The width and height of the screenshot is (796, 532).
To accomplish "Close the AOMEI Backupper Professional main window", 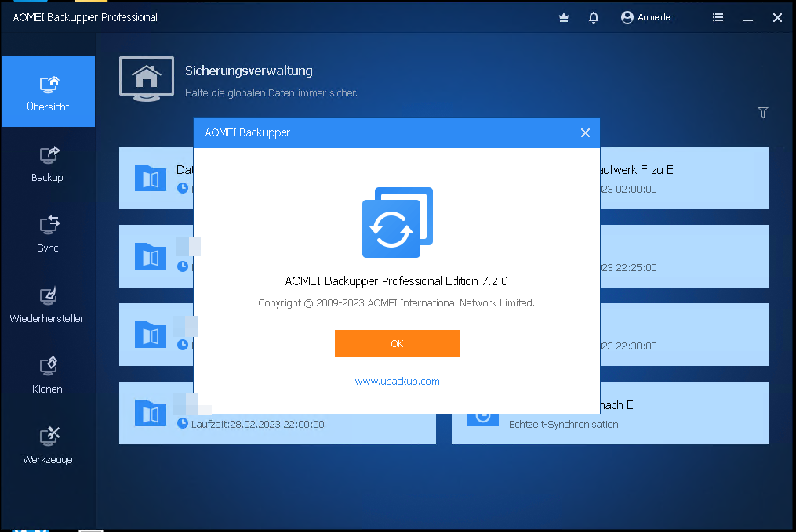I will (x=777, y=18).
